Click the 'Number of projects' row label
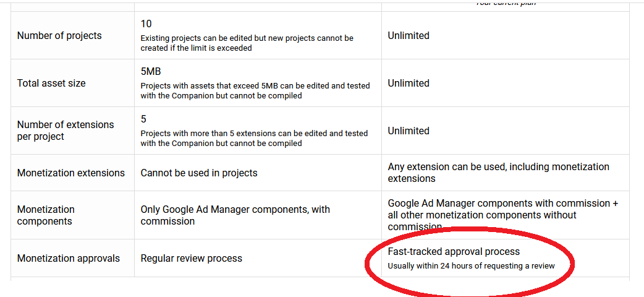 tap(59, 36)
